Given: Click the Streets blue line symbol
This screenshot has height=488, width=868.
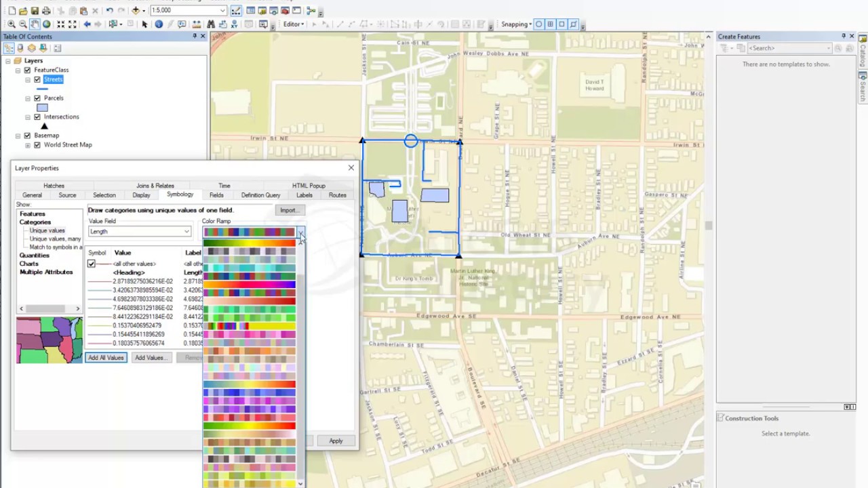Looking at the screenshot, I should coord(42,89).
